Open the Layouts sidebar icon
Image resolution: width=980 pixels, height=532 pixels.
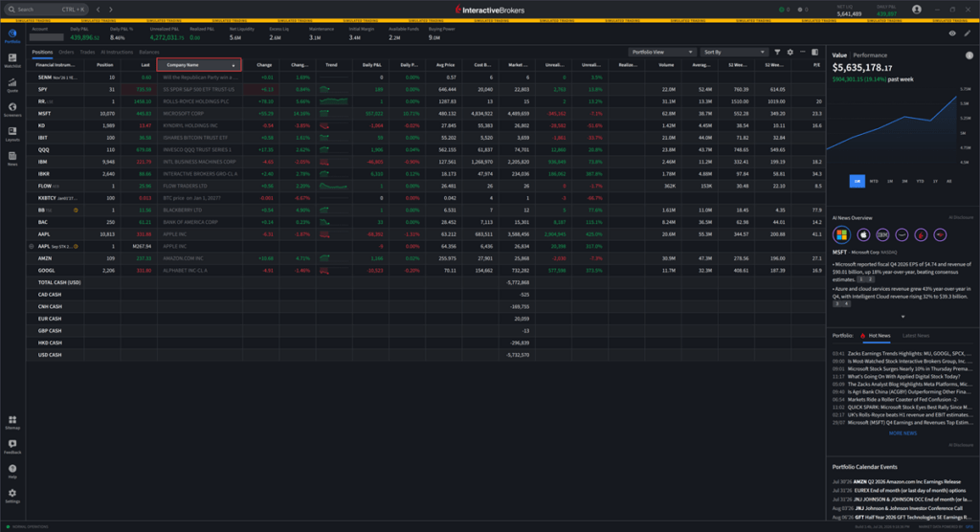tap(11, 134)
